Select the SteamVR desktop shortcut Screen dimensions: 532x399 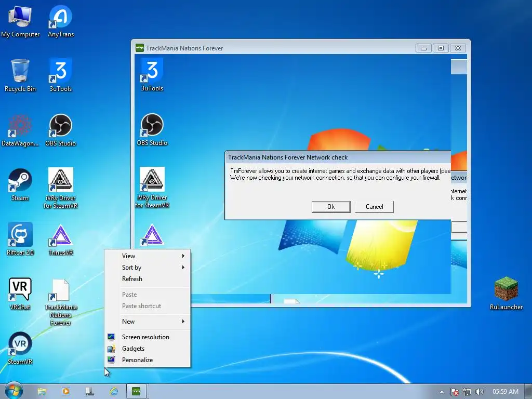pyautogui.click(x=20, y=348)
